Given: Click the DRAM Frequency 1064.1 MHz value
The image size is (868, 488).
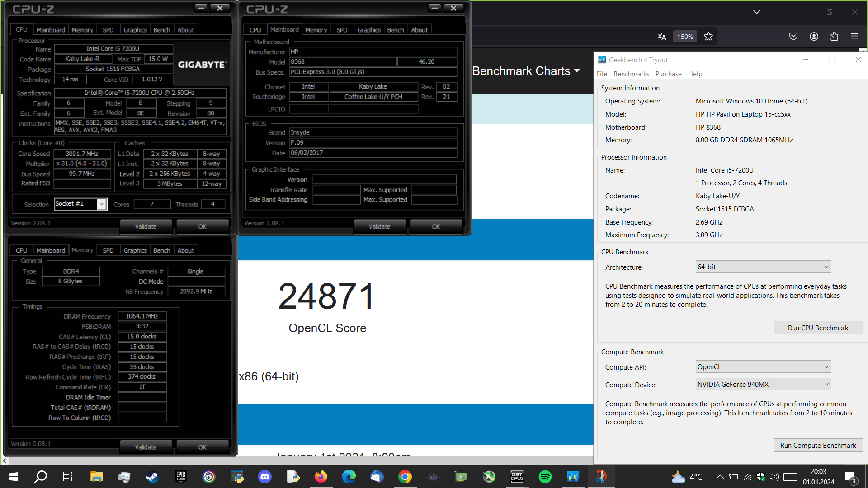Looking at the screenshot, I should click(x=142, y=316).
